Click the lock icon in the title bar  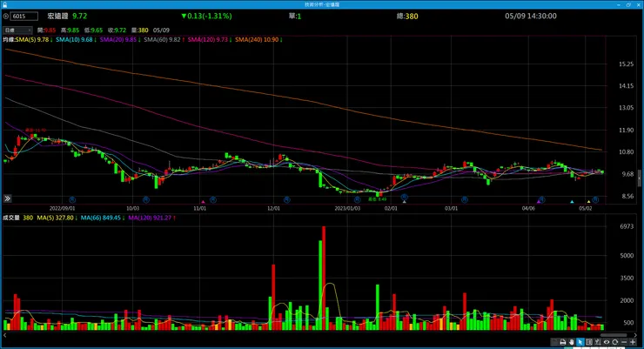(x=4, y=4)
